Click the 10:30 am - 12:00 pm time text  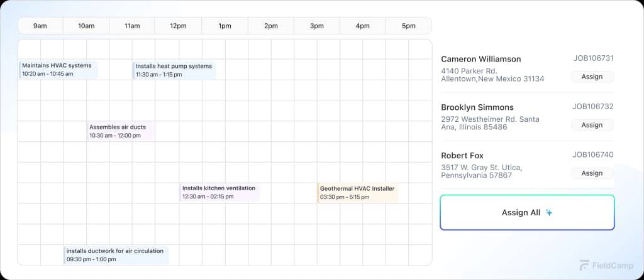[x=115, y=136]
